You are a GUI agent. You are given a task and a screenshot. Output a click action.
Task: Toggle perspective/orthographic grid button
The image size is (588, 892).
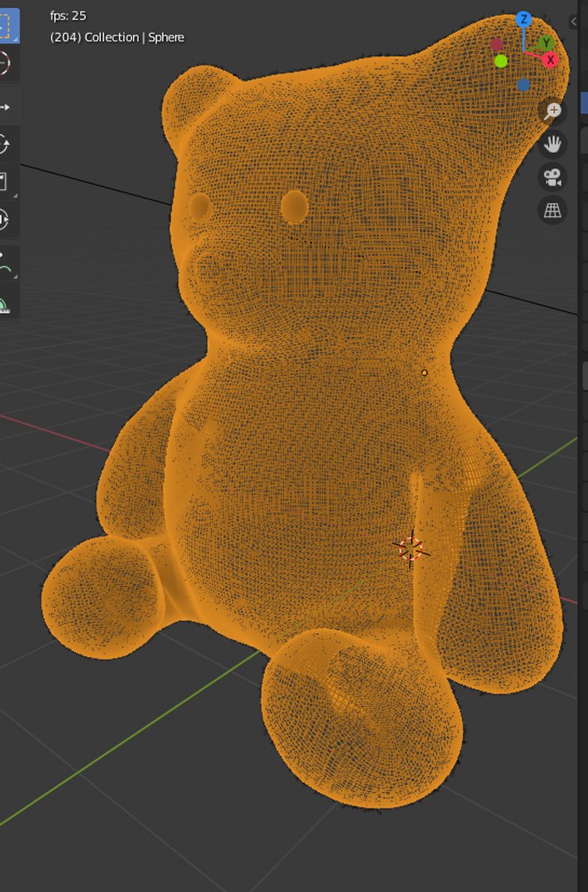tap(552, 210)
